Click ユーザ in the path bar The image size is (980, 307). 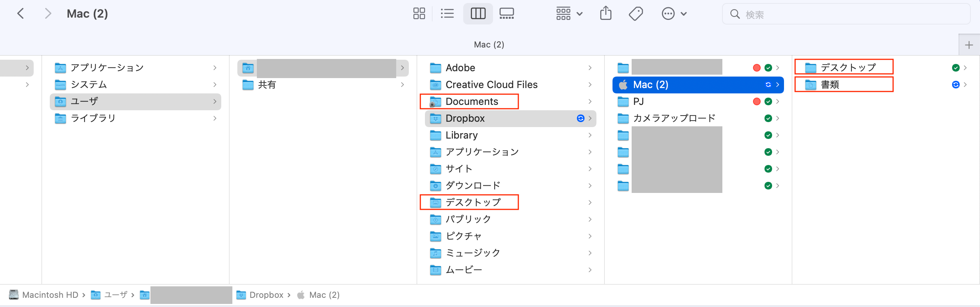[x=116, y=295]
